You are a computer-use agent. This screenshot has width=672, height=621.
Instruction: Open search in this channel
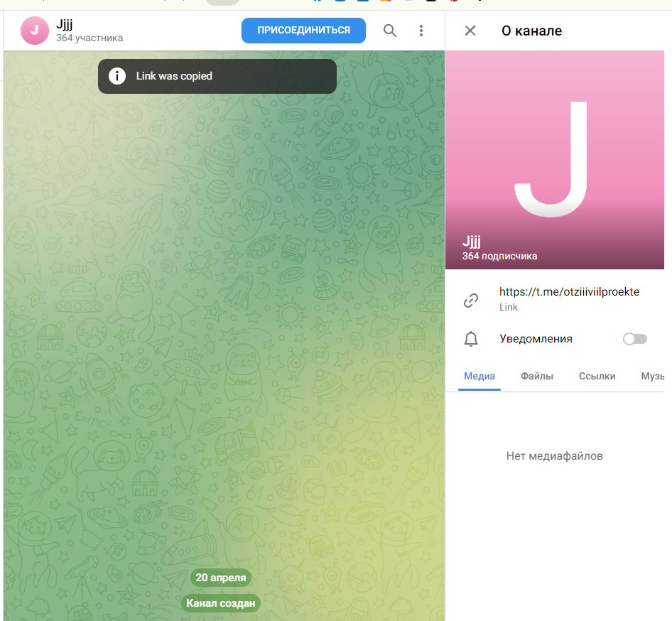(x=390, y=31)
